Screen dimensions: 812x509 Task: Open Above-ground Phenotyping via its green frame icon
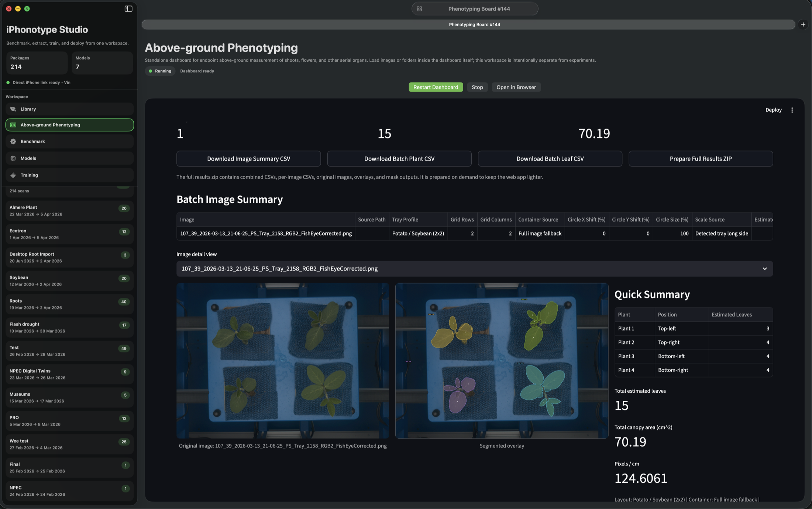point(13,125)
